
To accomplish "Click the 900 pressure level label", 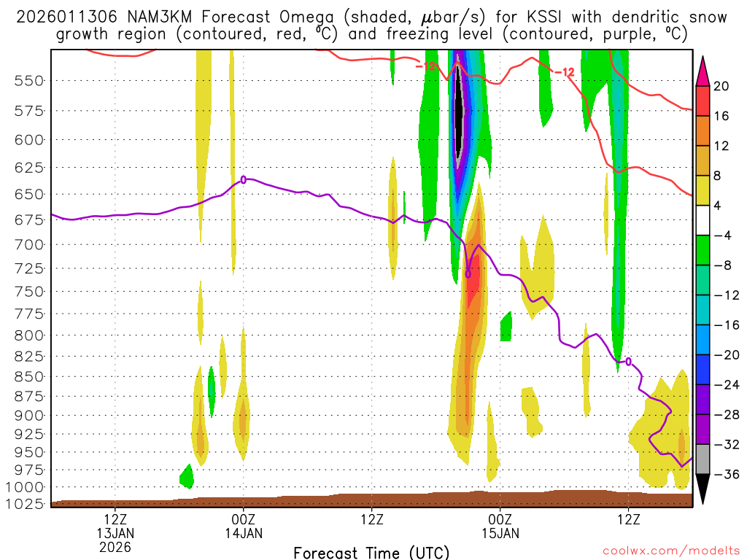I will click(28, 416).
